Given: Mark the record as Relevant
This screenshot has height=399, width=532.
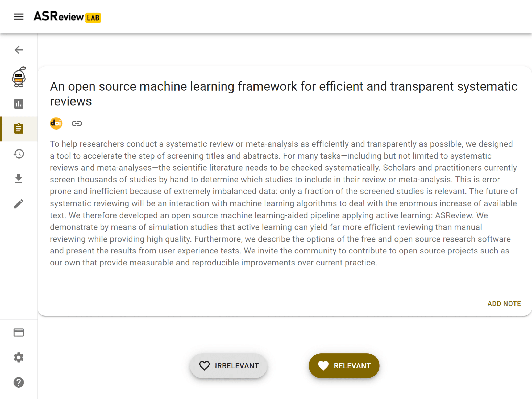Looking at the screenshot, I should point(344,366).
